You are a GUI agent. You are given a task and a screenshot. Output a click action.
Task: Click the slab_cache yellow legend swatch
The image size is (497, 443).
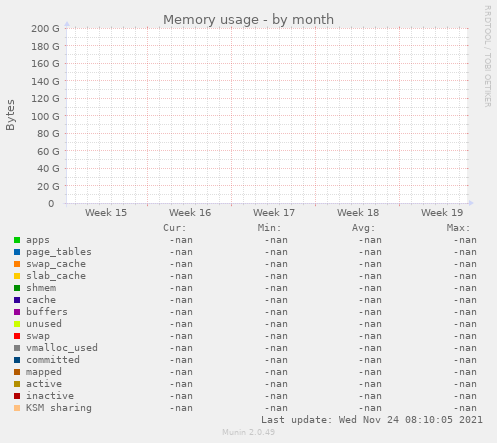[17, 276]
